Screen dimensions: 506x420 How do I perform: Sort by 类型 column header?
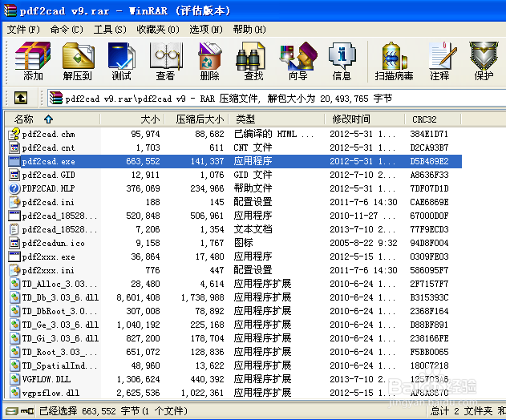[277, 119]
